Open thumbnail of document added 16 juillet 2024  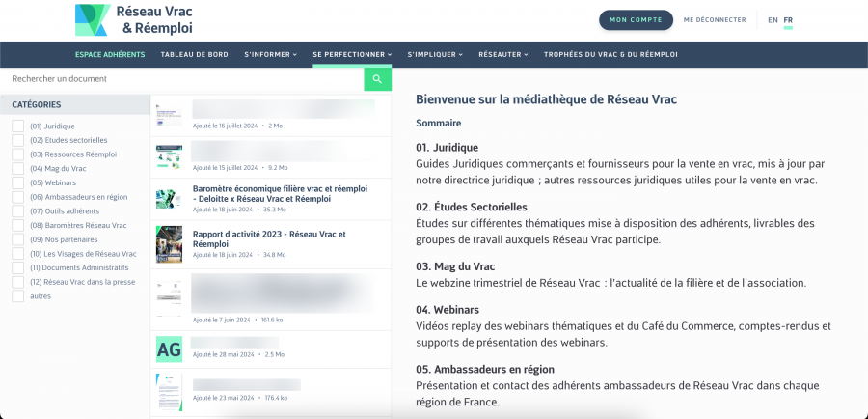tap(169, 115)
